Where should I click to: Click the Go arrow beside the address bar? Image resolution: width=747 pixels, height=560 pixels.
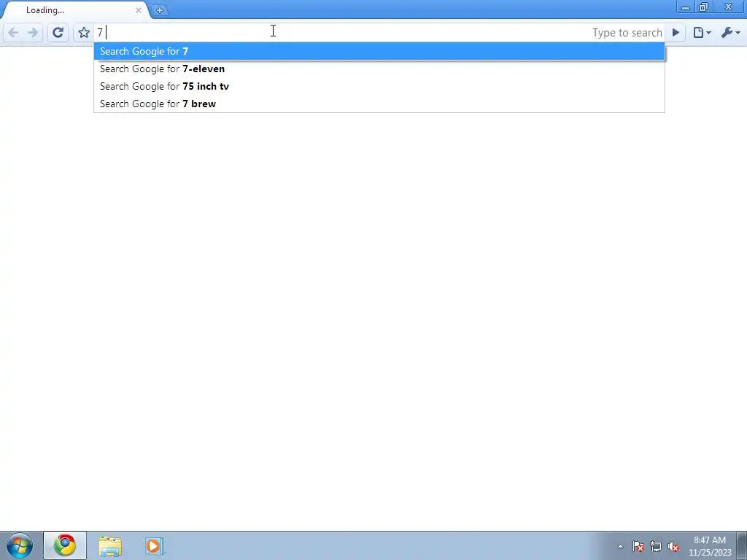pos(676,32)
